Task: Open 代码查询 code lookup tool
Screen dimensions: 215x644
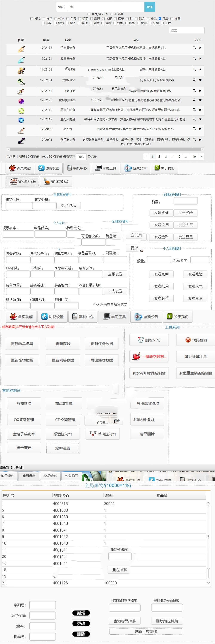Action: click(195, 340)
